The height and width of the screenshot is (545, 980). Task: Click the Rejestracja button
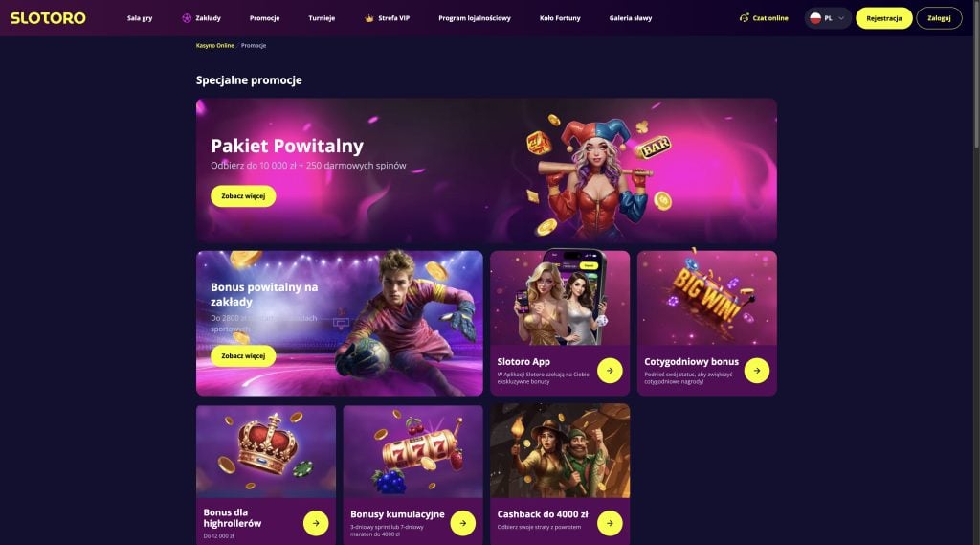click(x=883, y=18)
